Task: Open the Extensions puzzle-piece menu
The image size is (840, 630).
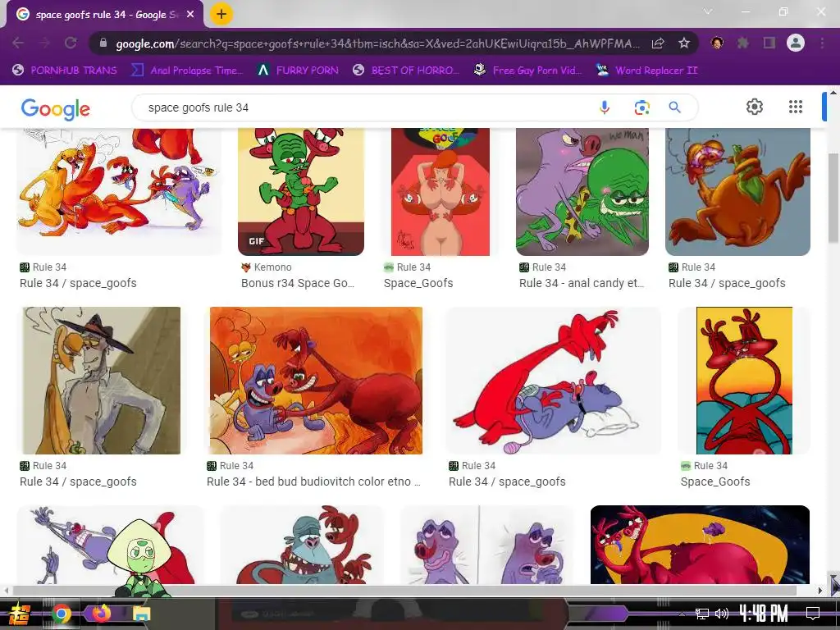Action: 742,43
